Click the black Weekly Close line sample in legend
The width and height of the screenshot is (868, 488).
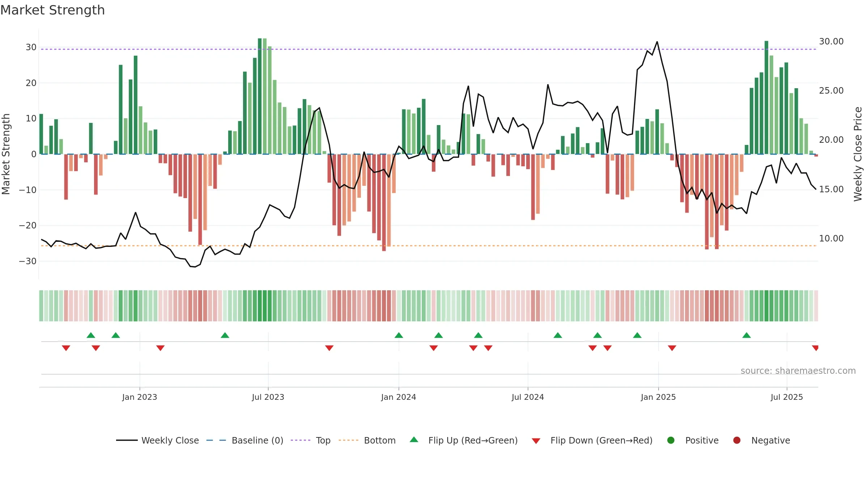(x=127, y=440)
